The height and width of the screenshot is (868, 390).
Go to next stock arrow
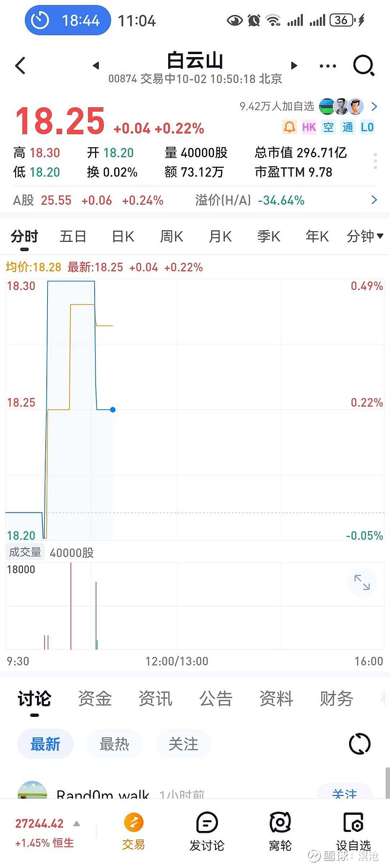(x=294, y=66)
